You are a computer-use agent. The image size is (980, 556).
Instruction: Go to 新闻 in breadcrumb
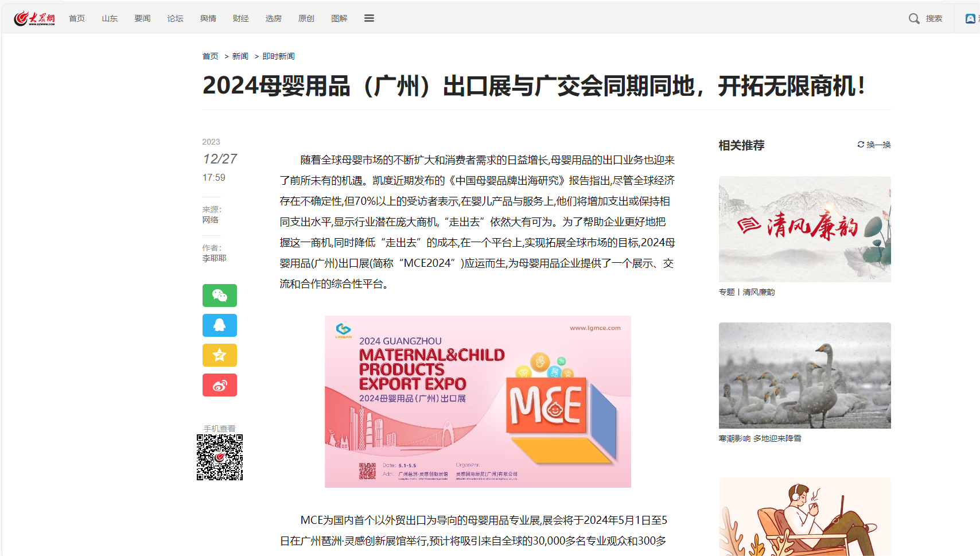[x=240, y=56]
